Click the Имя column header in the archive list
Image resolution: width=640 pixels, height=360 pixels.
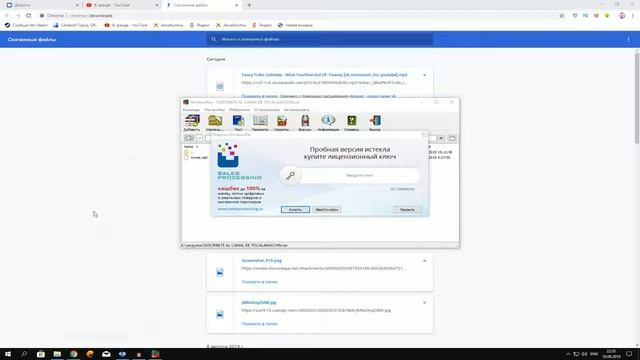(x=188, y=147)
